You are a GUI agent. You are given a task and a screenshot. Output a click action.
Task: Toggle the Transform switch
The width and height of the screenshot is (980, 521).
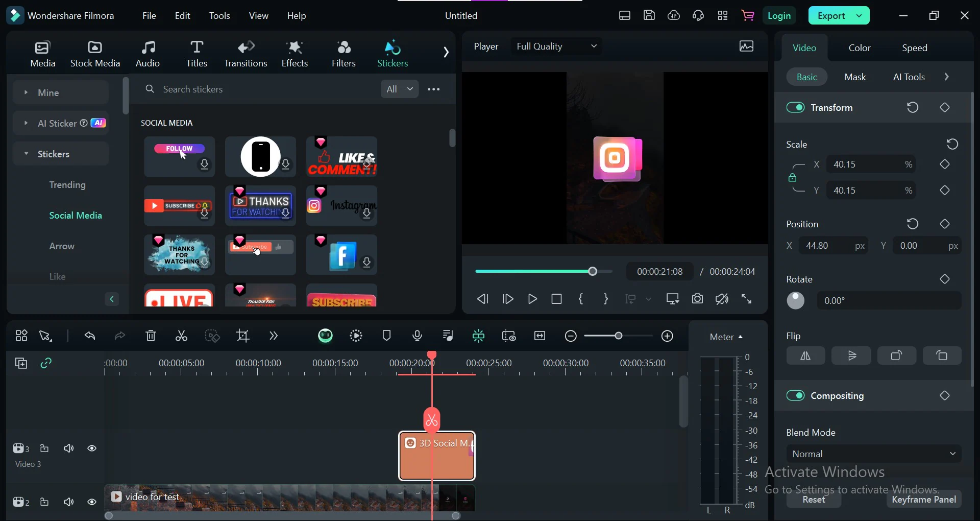pyautogui.click(x=795, y=107)
